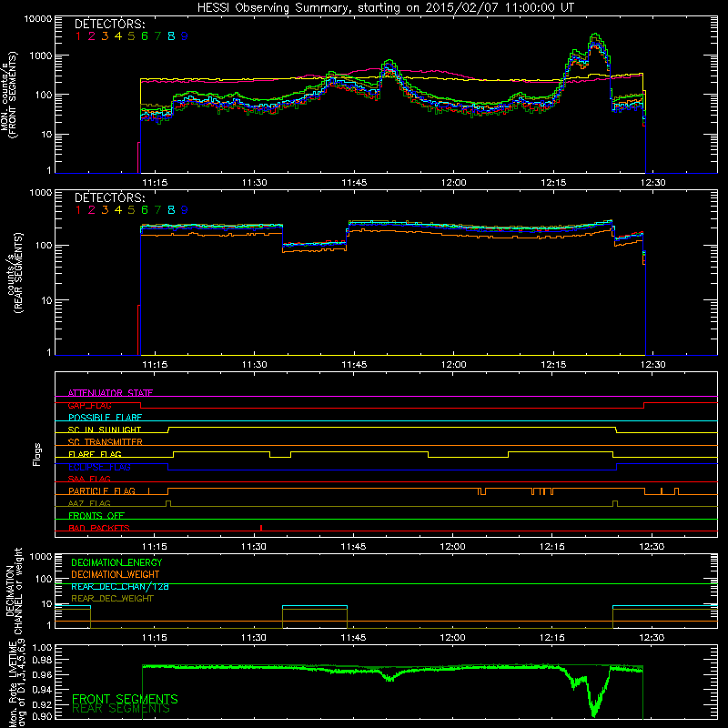
Task: Click the Flags y-axis label
Action: click(37, 454)
